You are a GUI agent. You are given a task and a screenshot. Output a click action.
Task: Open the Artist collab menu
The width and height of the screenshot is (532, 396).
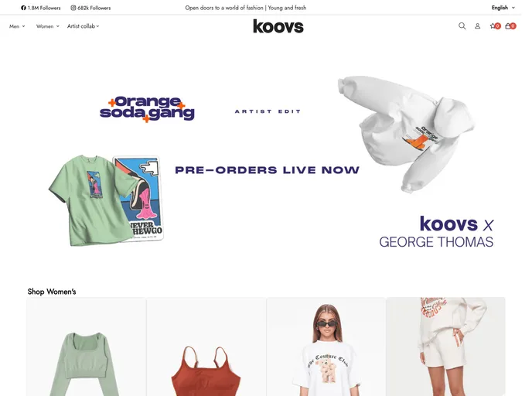click(84, 26)
